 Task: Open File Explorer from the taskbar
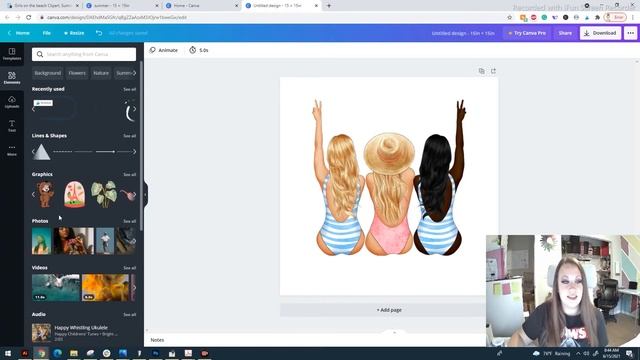[x=74, y=353]
